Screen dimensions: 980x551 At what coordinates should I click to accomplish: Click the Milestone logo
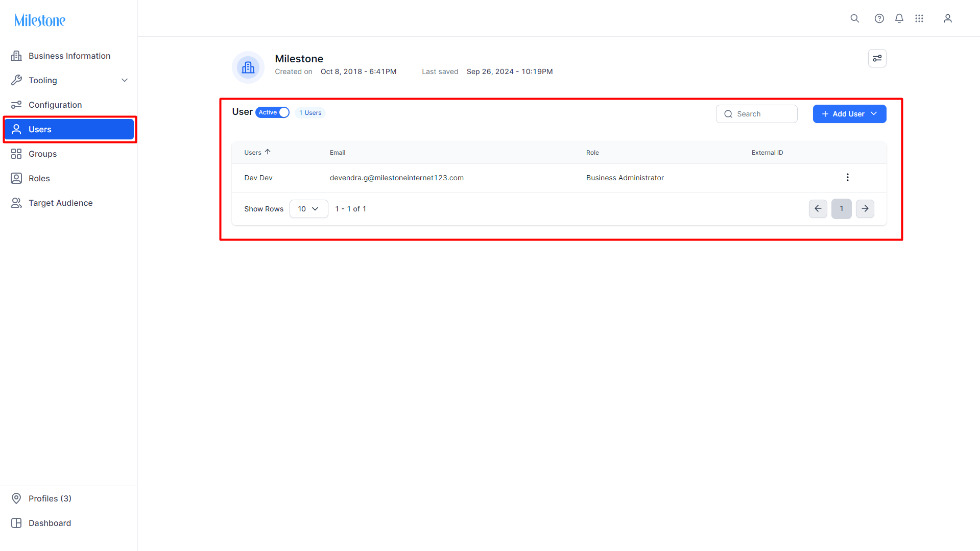pos(40,20)
